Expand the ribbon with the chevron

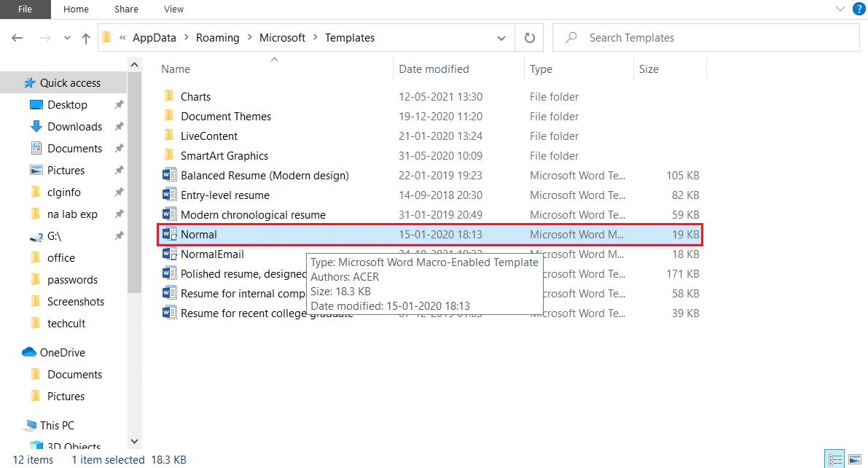click(x=840, y=9)
